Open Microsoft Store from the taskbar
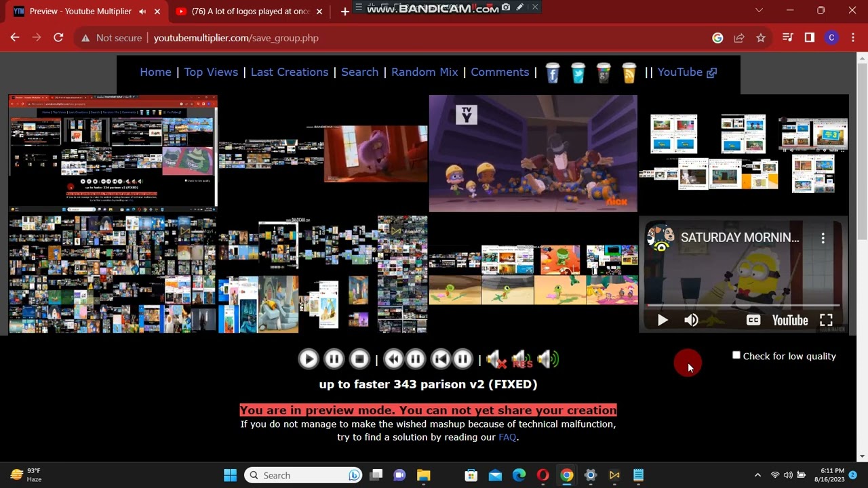 pyautogui.click(x=471, y=475)
